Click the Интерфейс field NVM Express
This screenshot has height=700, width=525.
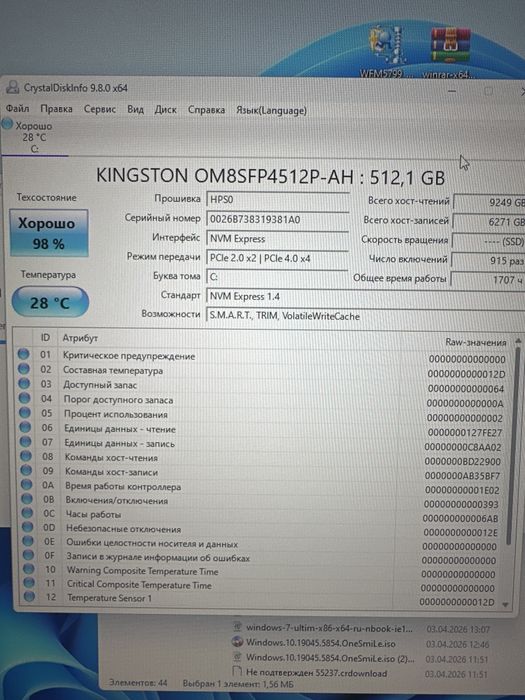tap(277, 239)
